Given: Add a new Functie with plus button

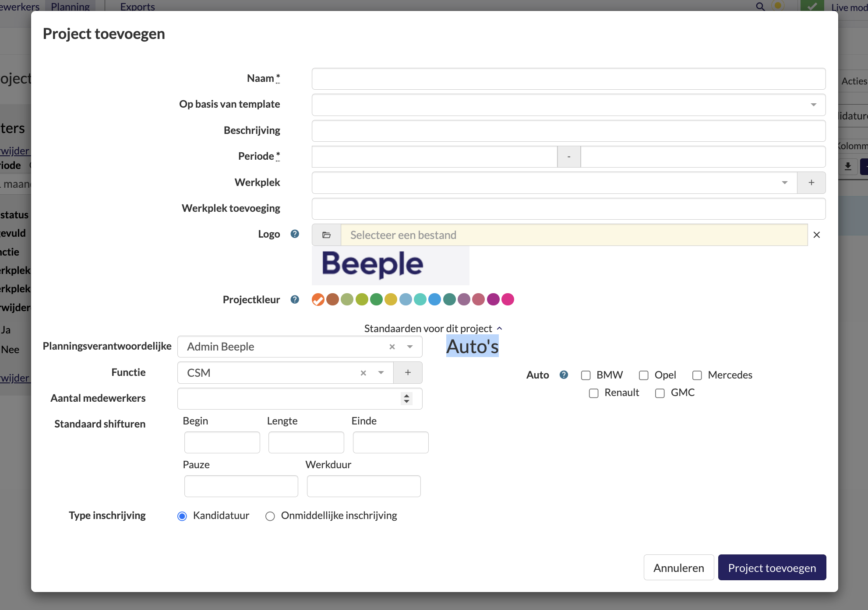Looking at the screenshot, I should tap(408, 372).
